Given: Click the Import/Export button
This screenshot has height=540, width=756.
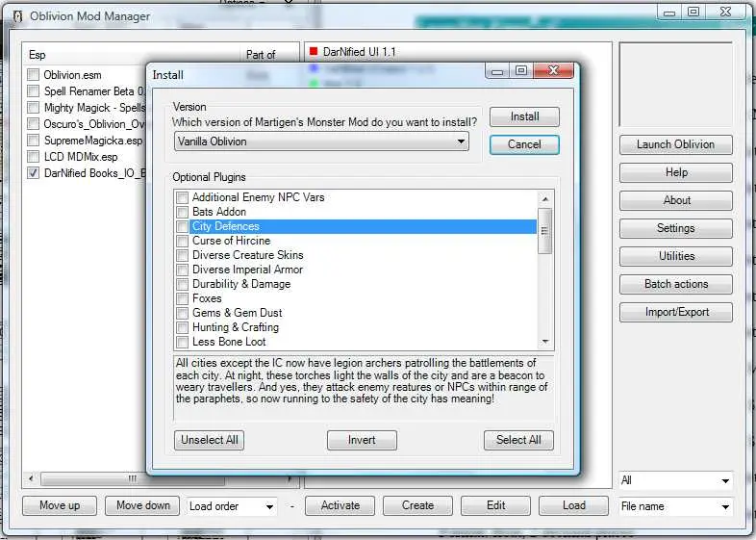Looking at the screenshot, I should pos(676,312).
